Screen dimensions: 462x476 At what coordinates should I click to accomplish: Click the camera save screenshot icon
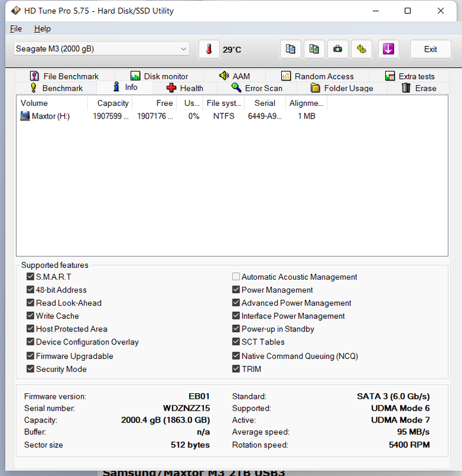coord(338,49)
